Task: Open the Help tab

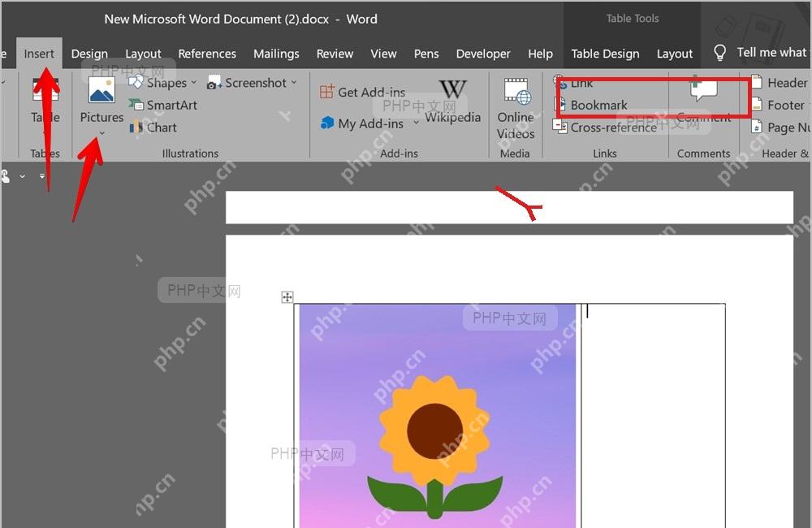Action: (x=540, y=54)
